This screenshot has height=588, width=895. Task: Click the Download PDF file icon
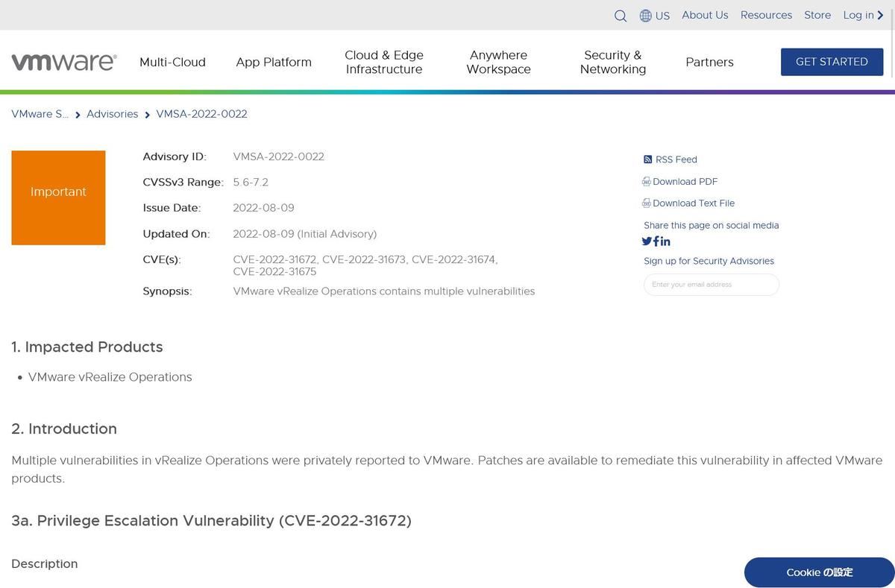coord(647,182)
